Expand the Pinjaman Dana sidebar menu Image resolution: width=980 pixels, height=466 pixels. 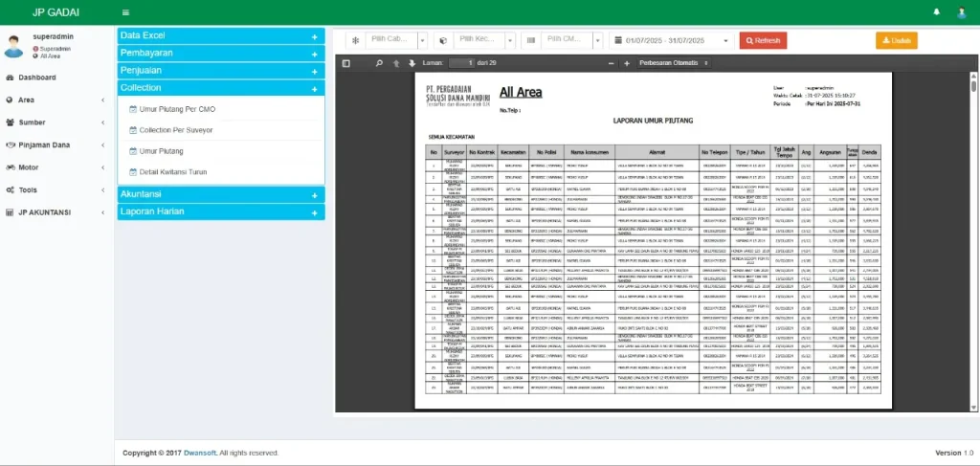[56, 144]
